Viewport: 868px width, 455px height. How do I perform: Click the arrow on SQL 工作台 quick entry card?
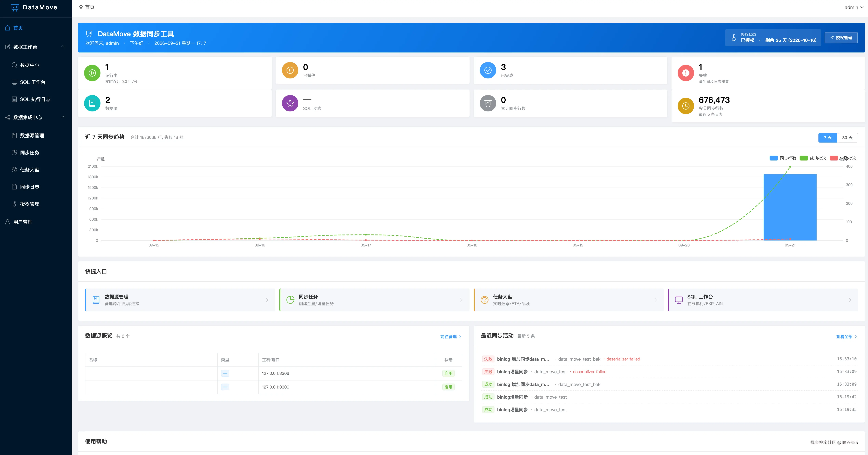pyautogui.click(x=850, y=300)
